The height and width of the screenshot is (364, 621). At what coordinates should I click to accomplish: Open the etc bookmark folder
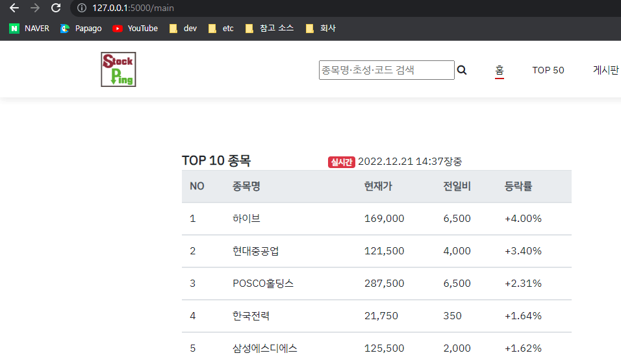click(x=222, y=29)
